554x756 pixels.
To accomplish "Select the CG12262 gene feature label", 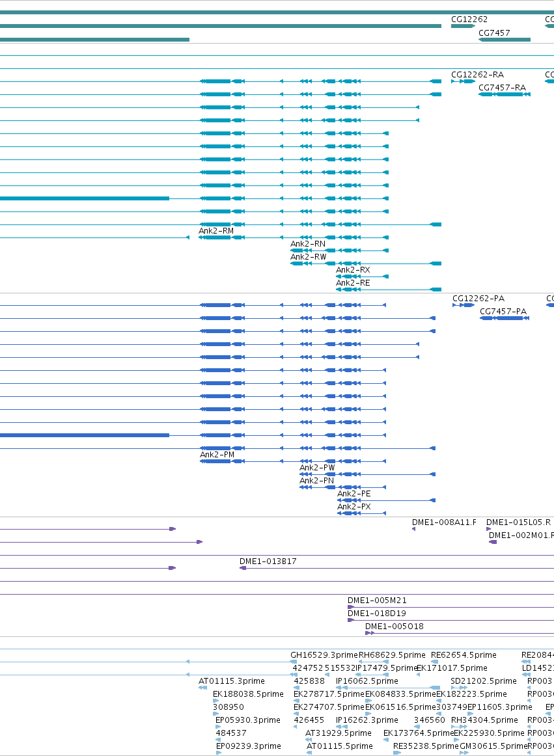I will [469, 20].
